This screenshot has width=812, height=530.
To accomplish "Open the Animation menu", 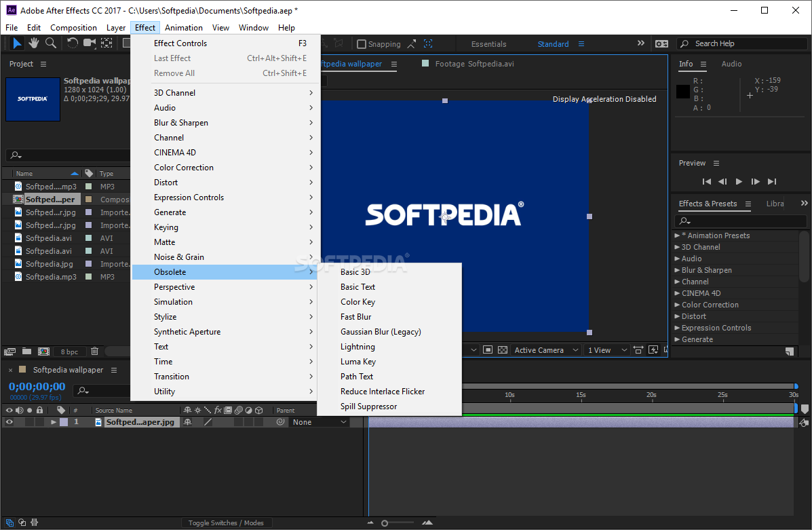I will pyautogui.click(x=184, y=27).
